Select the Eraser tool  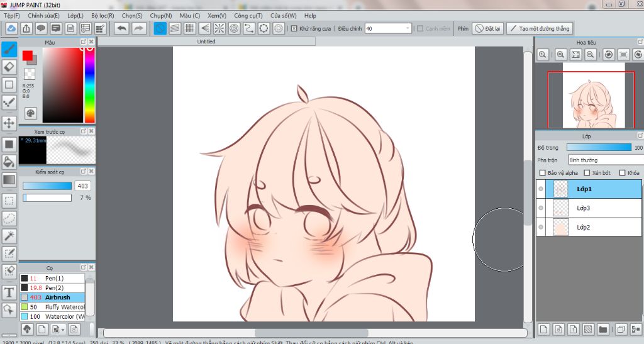coord(9,67)
